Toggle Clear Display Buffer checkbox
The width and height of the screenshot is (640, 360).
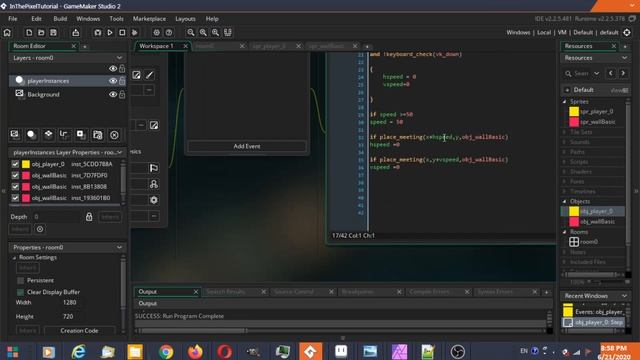click(x=20, y=292)
